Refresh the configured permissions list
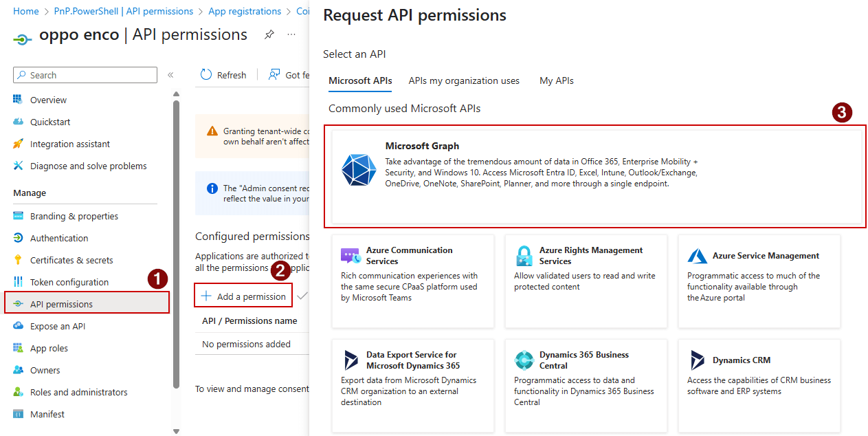The image size is (868, 436). 223,74
